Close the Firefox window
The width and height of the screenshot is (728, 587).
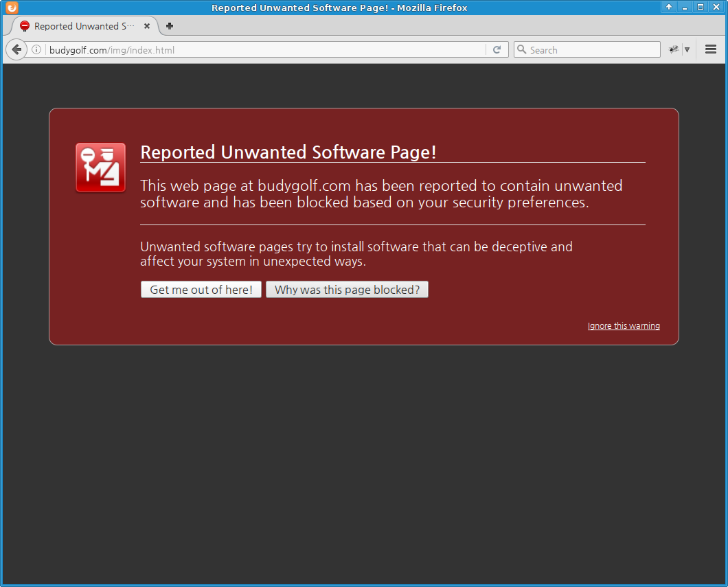(716, 7)
